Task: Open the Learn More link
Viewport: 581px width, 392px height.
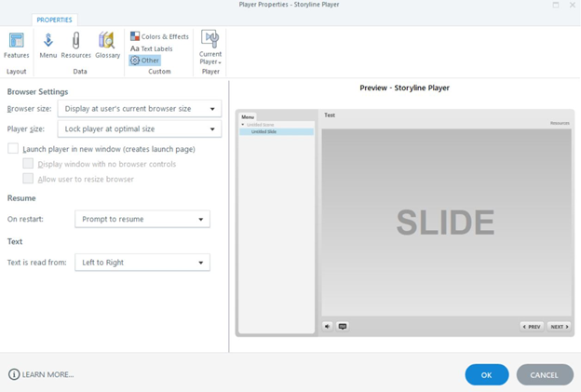Action: tap(47, 374)
